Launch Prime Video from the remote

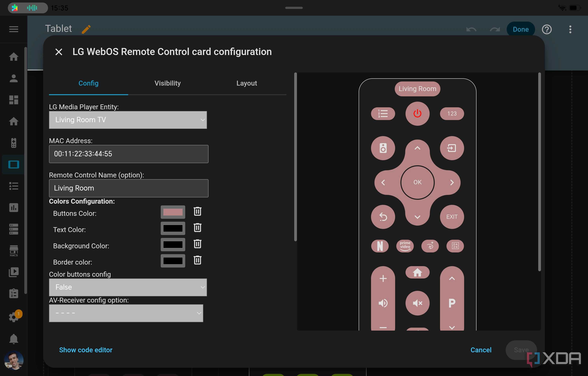tap(405, 246)
